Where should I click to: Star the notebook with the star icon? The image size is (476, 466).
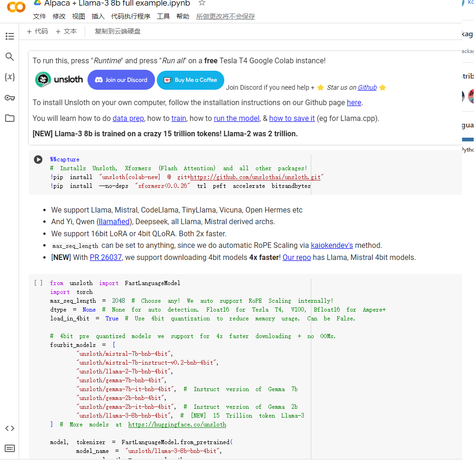coord(202,3)
